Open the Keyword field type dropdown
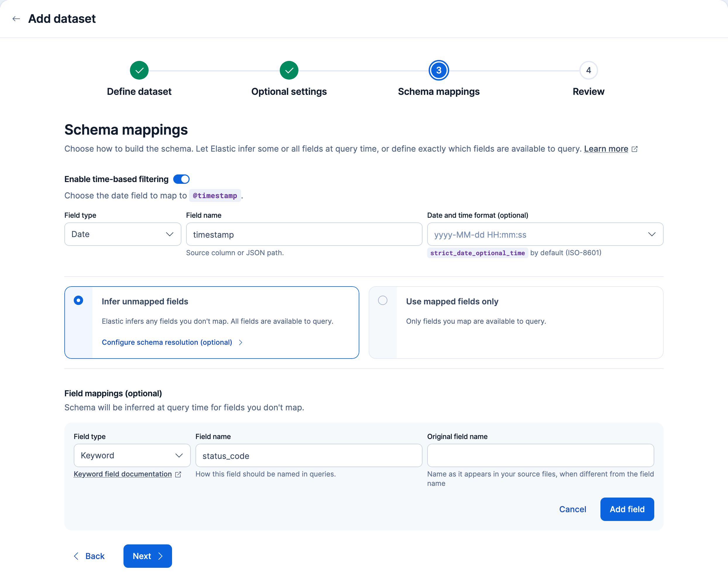728x576 pixels. pyautogui.click(x=132, y=455)
